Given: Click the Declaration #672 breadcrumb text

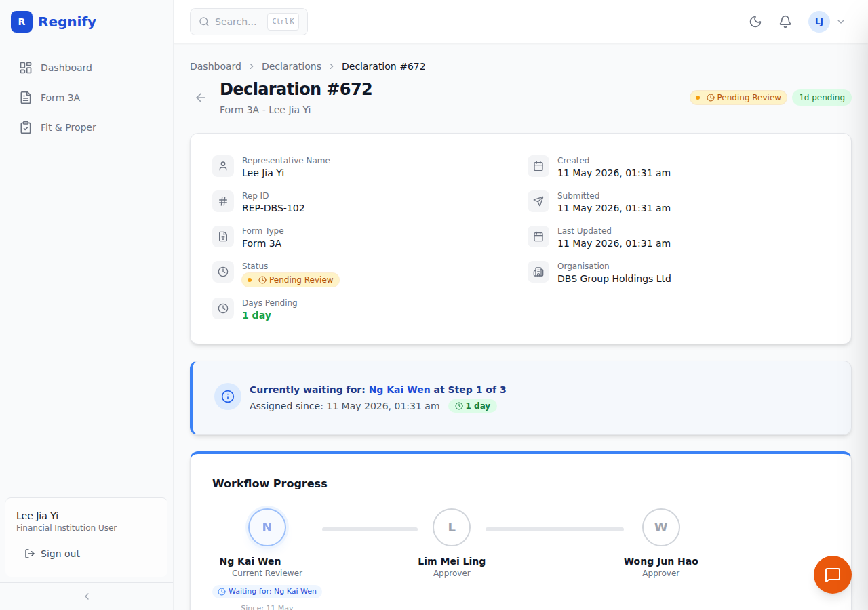Looking at the screenshot, I should [384, 66].
